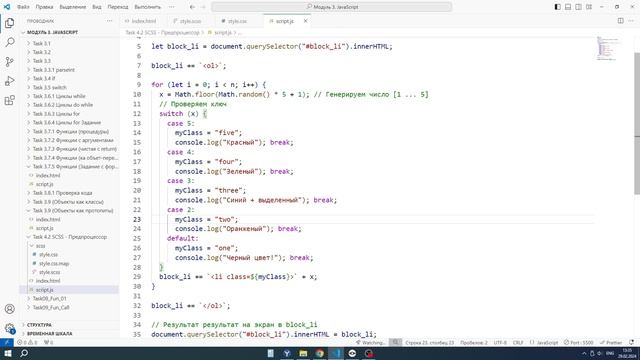The width and height of the screenshot is (640, 360).
Task: Customize layout icon in title bar
Action: [x=589, y=7]
